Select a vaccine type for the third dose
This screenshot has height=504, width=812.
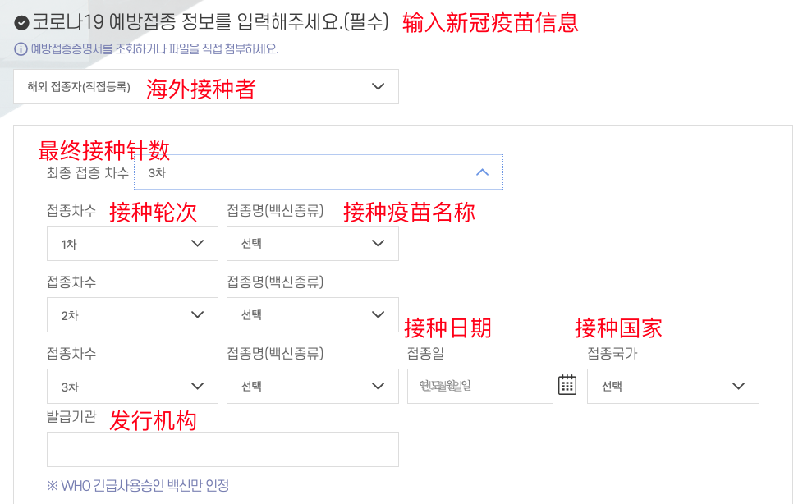[313, 386]
